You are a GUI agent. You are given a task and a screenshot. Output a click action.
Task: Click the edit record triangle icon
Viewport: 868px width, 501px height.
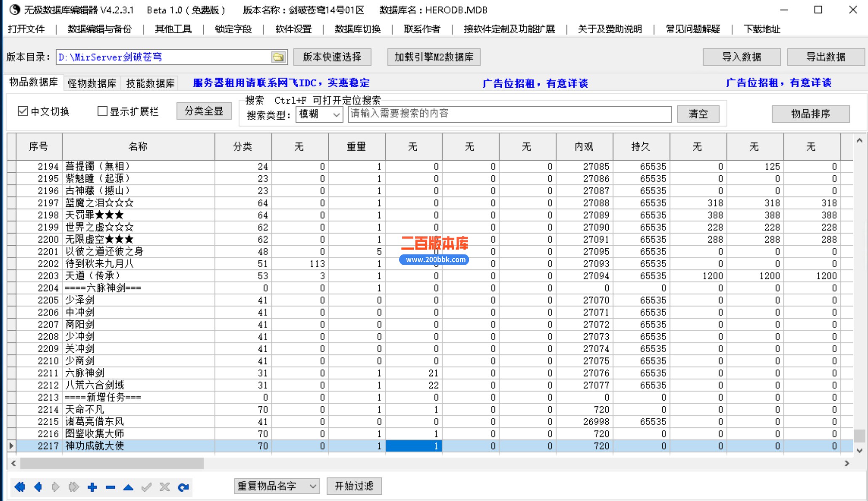(128, 488)
